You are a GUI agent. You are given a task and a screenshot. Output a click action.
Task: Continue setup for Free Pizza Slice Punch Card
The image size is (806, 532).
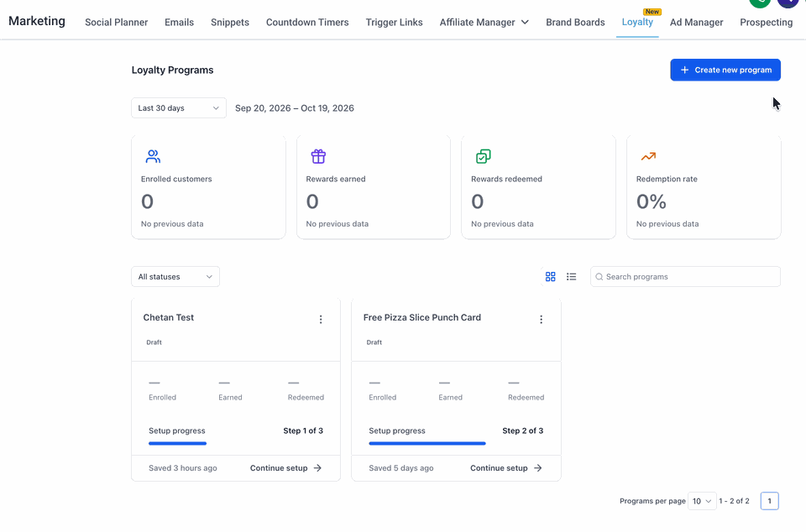point(505,468)
